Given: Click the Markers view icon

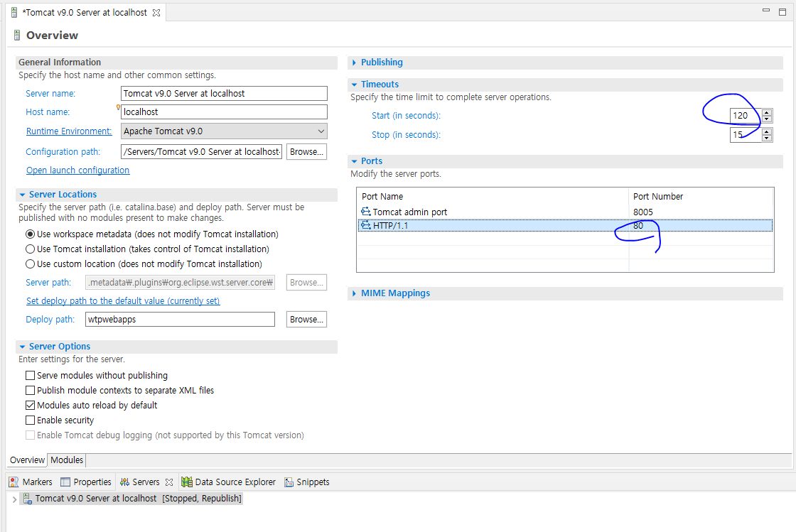Looking at the screenshot, I should pos(14,482).
